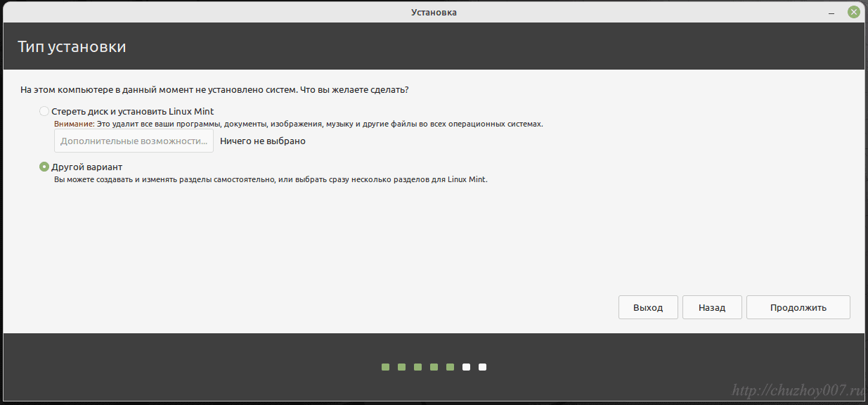Click the 'Тип установки' page heading
This screenshot has width=868, height=405.
coord(72,47)
